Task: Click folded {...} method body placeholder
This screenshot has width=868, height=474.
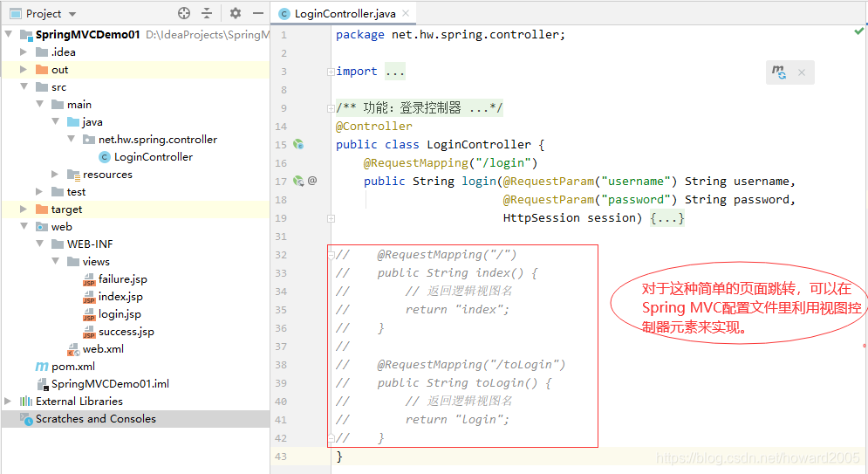Action: 667,218
